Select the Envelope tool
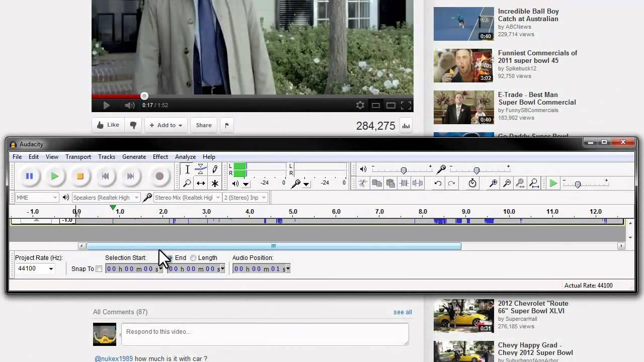This screenshot has width=644, height=362. pyautogui.click(x=201, y=169)
